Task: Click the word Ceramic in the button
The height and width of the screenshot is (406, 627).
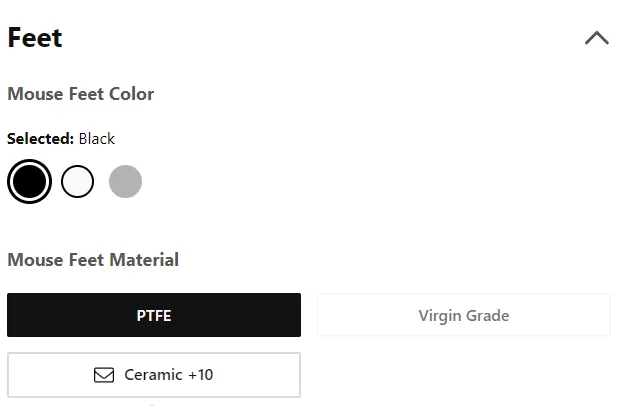Action: 154,375
